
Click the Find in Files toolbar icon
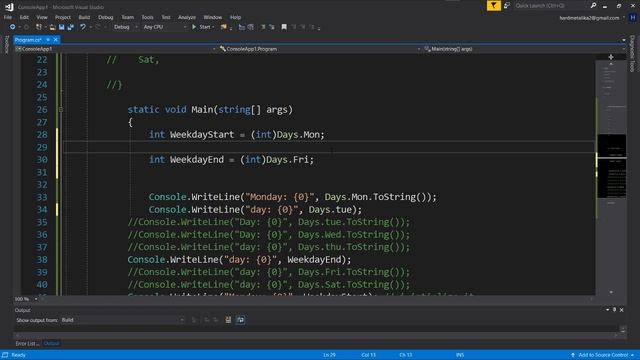[224, 27]
